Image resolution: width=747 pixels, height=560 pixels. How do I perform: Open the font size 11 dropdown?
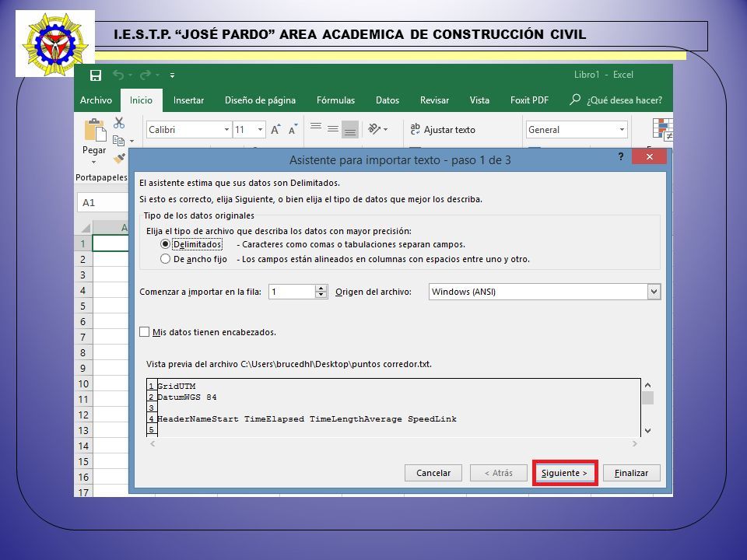pos(260,130)
